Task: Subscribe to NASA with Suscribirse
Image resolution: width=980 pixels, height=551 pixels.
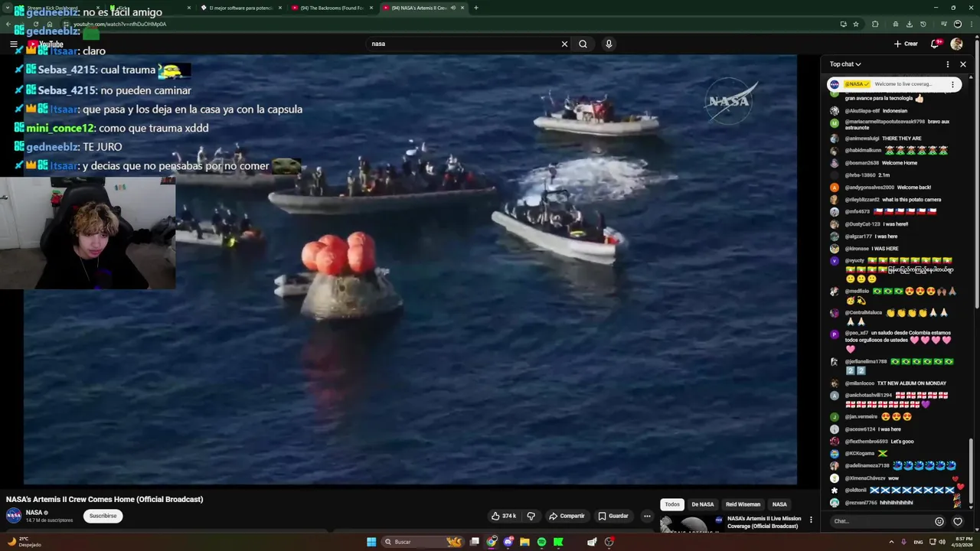Action: (103, 516)
